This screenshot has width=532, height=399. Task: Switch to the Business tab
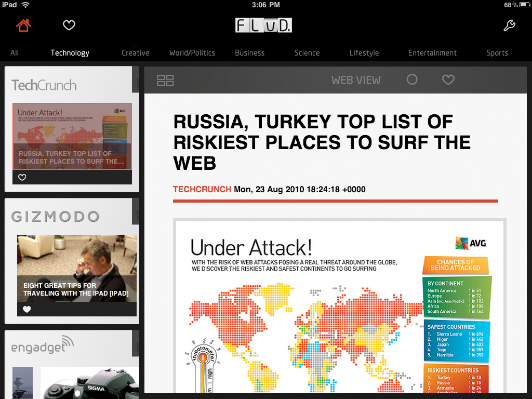(x=250, y=53)
